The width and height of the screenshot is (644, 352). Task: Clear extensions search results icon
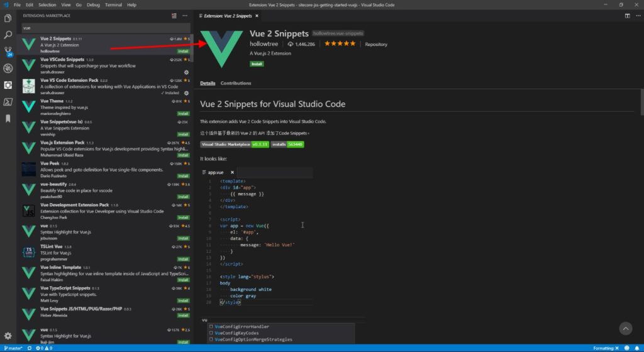click(174, 16)
